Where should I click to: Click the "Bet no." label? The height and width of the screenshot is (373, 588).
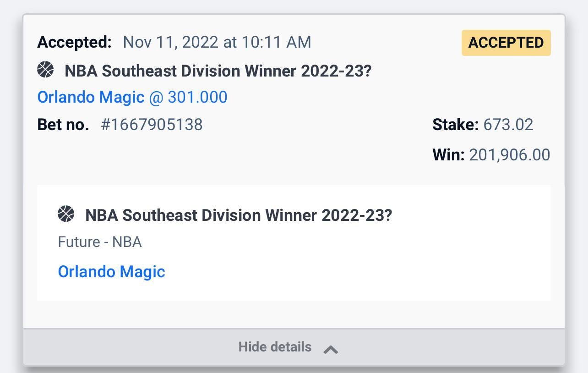click(x=63, y=125)
